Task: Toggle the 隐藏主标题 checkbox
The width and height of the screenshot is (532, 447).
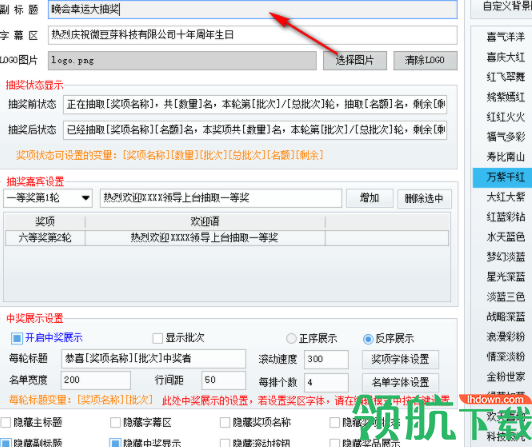Action: pos(6,423)
